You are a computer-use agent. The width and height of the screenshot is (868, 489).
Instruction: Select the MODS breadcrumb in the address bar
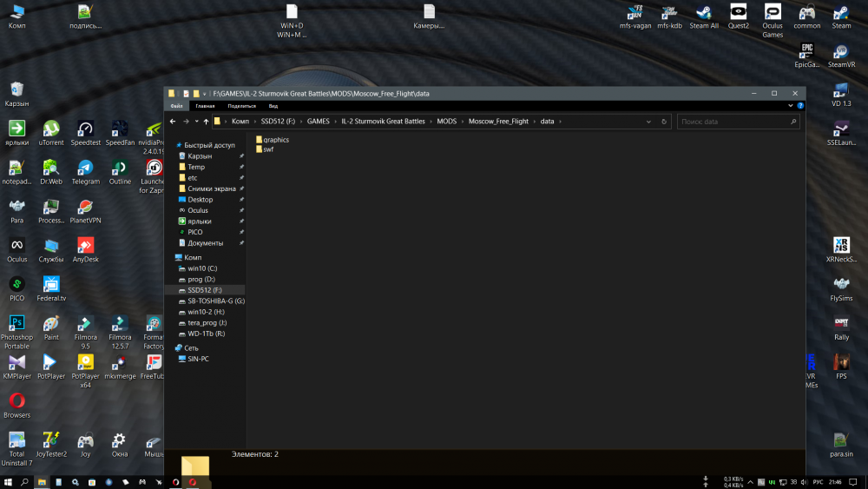[x=446, y=122]
